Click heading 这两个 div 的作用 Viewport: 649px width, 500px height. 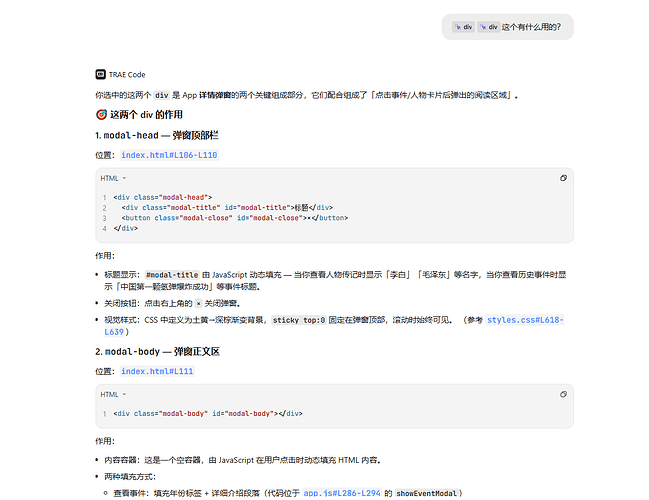(x=146, y=115)
